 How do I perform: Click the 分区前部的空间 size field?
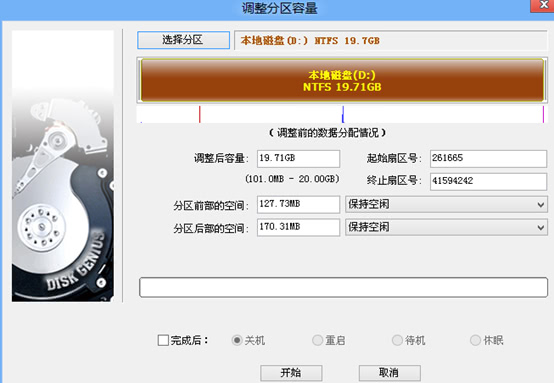[x=299, y=205]
